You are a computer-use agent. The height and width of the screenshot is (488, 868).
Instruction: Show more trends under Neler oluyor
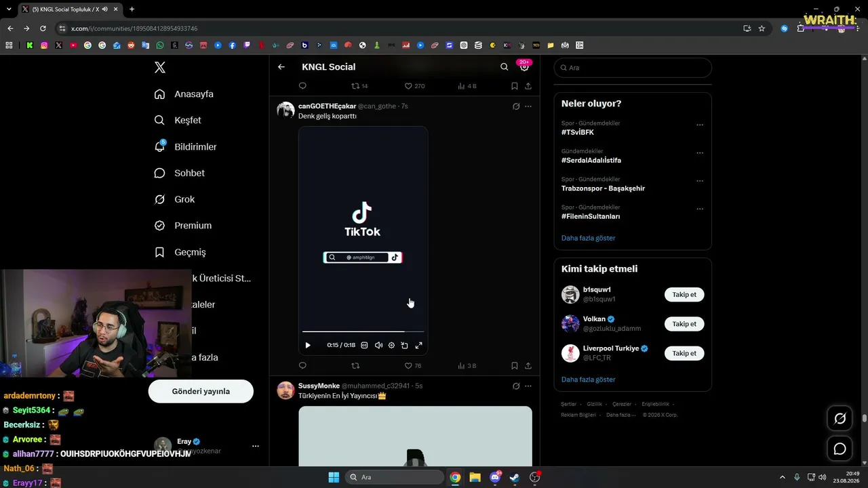tap(589, 238)
